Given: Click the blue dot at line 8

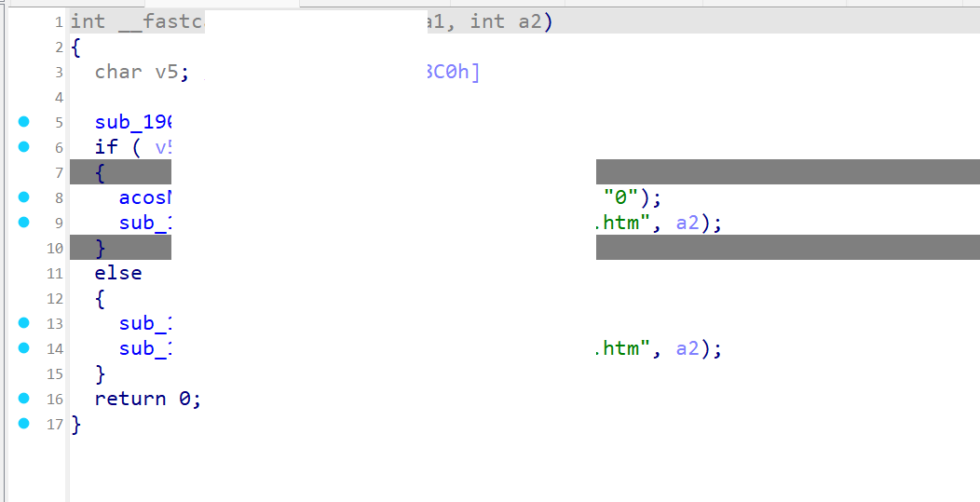Looking at the screenshot, I should tap(24, 197).
